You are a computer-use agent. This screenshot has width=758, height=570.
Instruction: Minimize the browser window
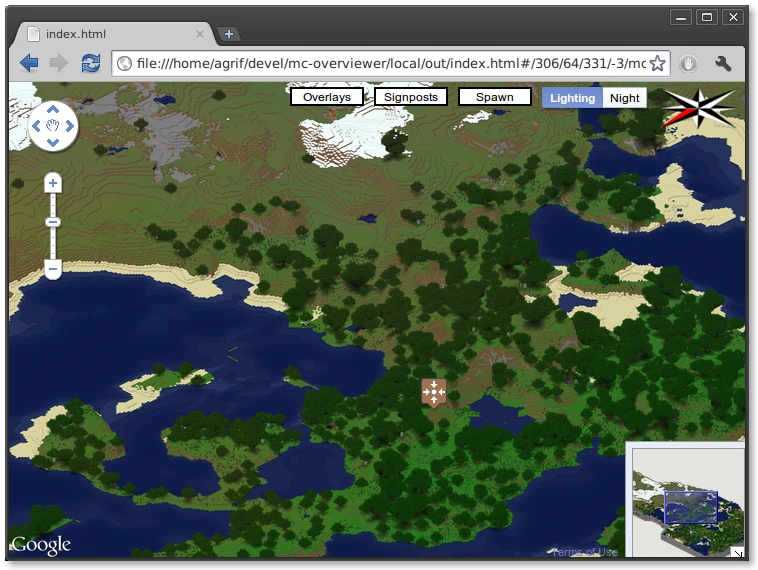point(681,18)
